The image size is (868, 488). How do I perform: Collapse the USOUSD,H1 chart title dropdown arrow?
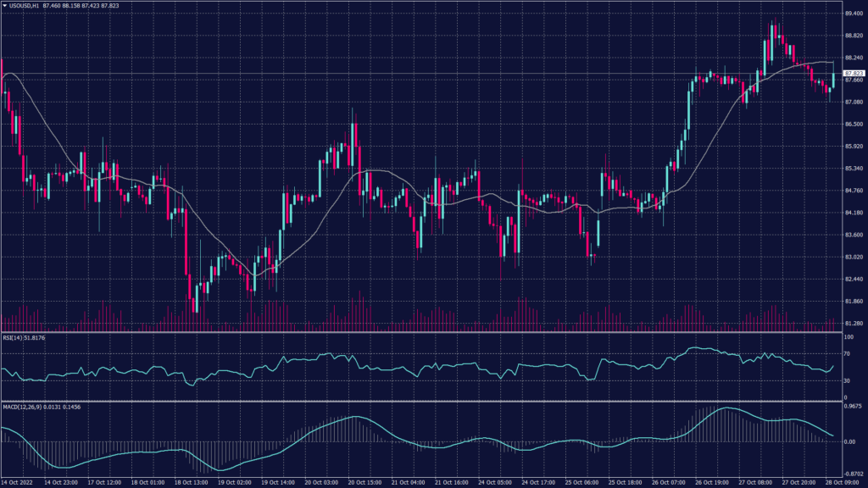[x=5, y=6]
